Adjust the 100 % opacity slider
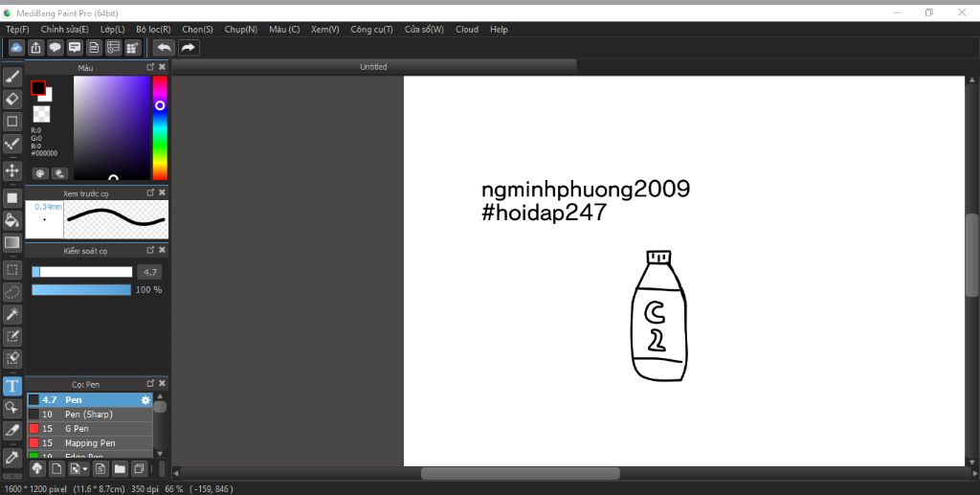This screenshot has width=980, height=495. click(x=82, y=290)
